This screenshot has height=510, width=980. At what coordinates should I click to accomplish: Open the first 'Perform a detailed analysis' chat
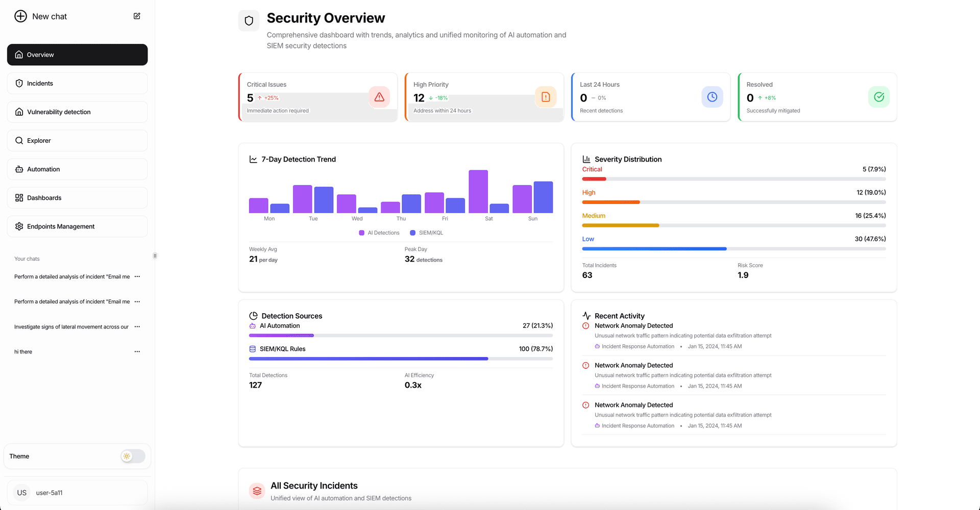coord(71,276)
